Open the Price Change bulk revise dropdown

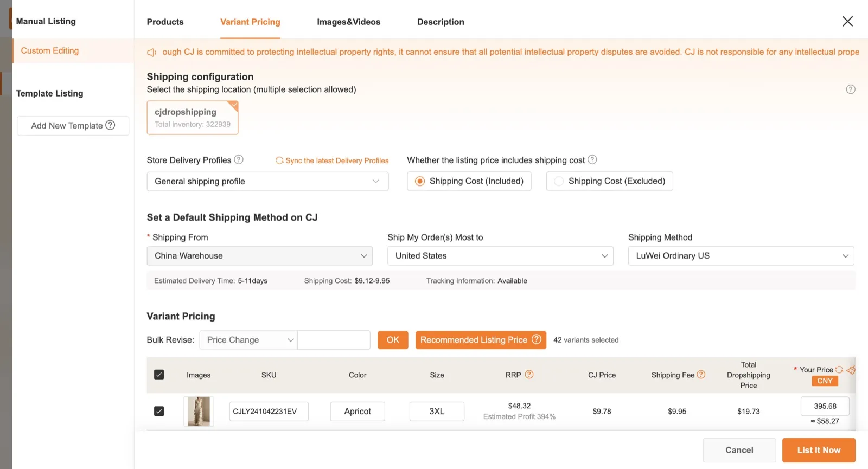point(248,340)
